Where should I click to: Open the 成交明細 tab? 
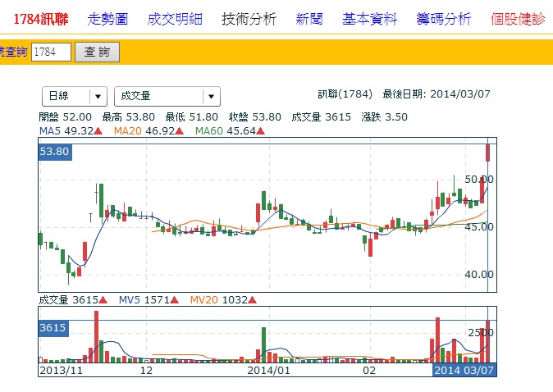(x=175, y=19)
